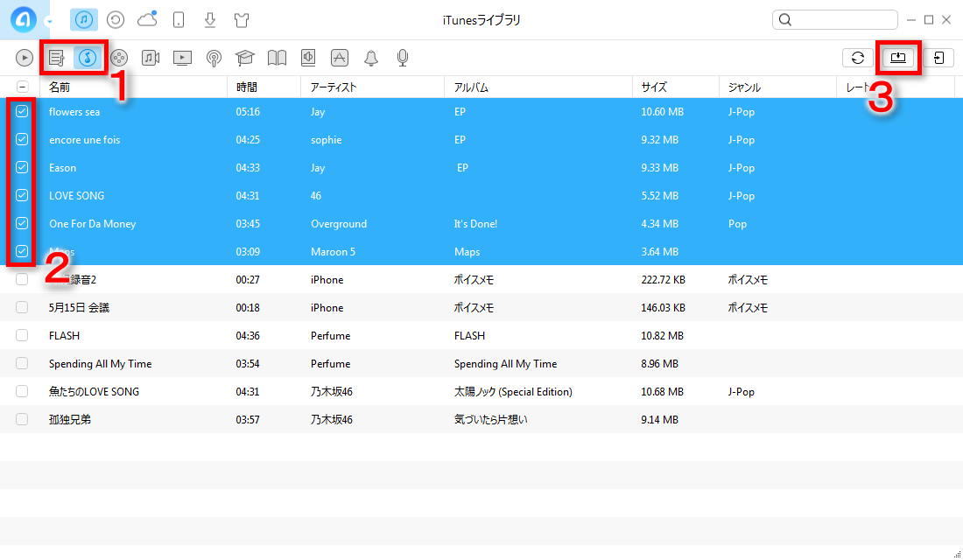Open the iCloud content cloud icon
This screenshot has height=560, width=963.
[147, 19]
